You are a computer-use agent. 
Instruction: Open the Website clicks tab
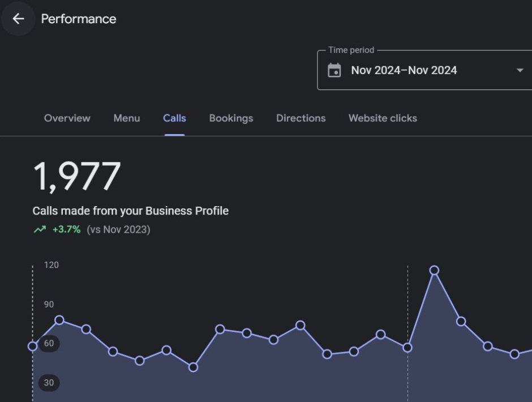click(383, 118)
